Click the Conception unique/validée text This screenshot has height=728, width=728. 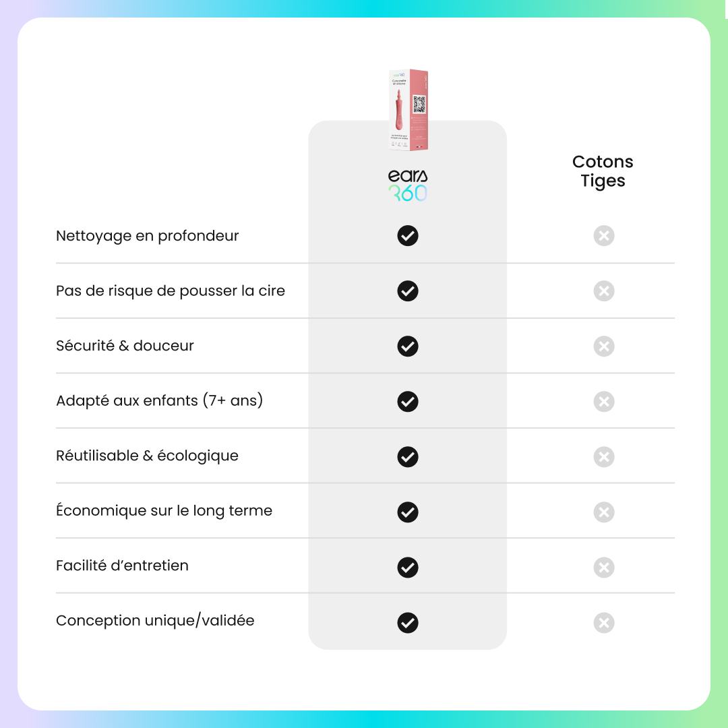click(x=155, y=621)
